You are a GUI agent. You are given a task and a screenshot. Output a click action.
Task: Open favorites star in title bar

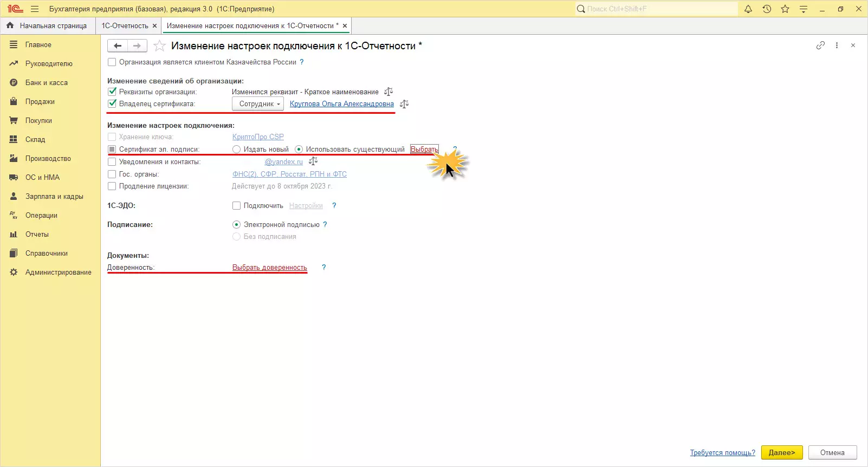click(x=785, y=9)
